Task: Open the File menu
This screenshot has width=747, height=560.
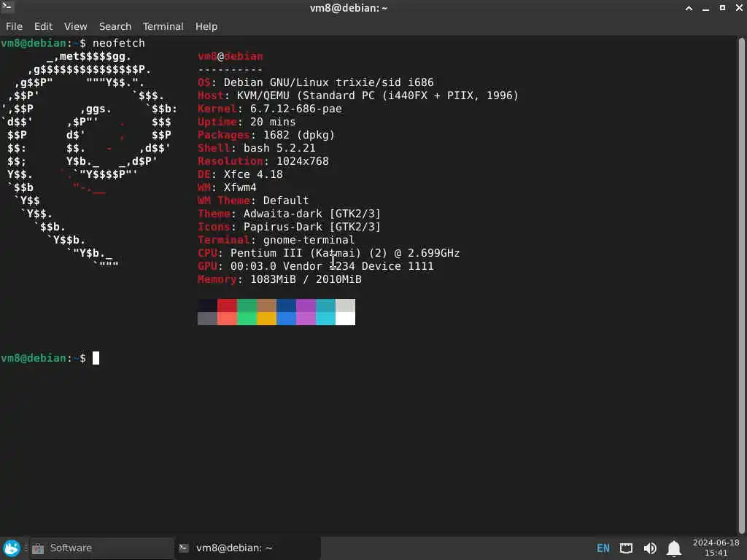Action: tap(14, 26)
